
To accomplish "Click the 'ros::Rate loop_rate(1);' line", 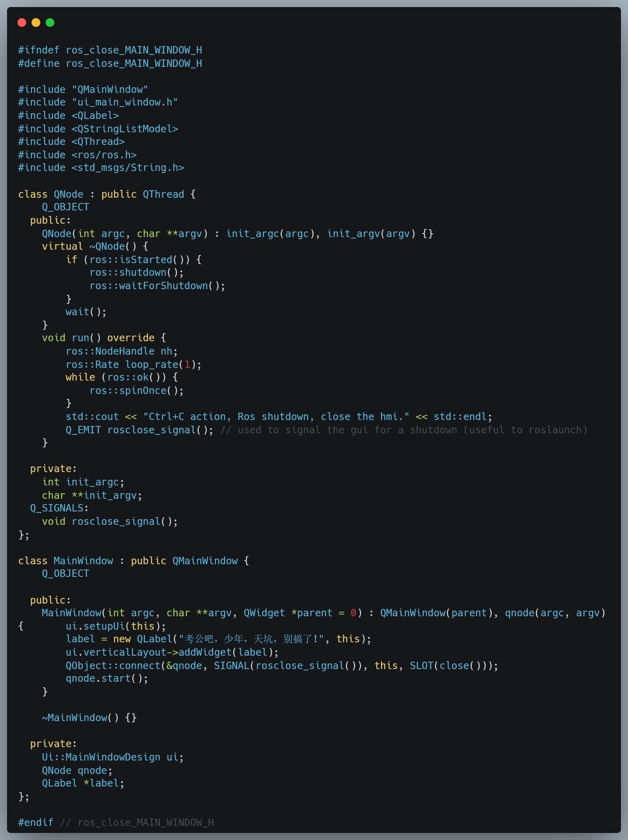I will point(134,364).
